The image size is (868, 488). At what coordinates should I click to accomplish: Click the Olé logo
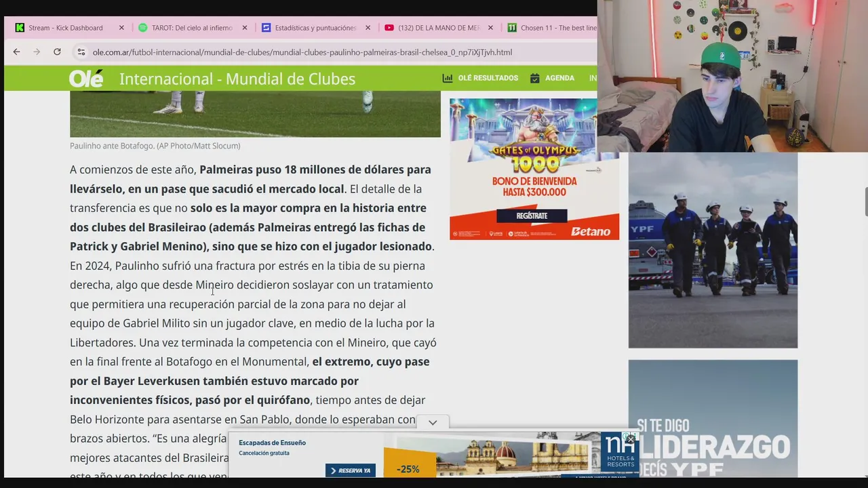click(x=86, y=79)
